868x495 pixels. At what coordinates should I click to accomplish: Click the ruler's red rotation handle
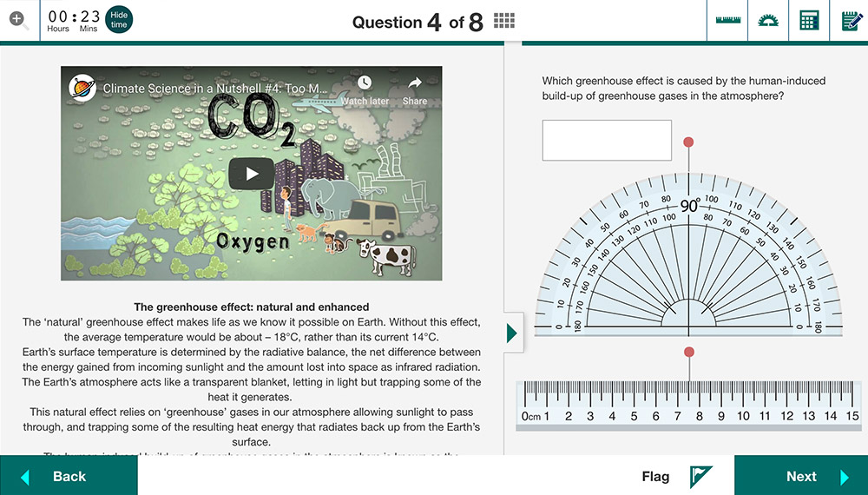tap(689, 352)
